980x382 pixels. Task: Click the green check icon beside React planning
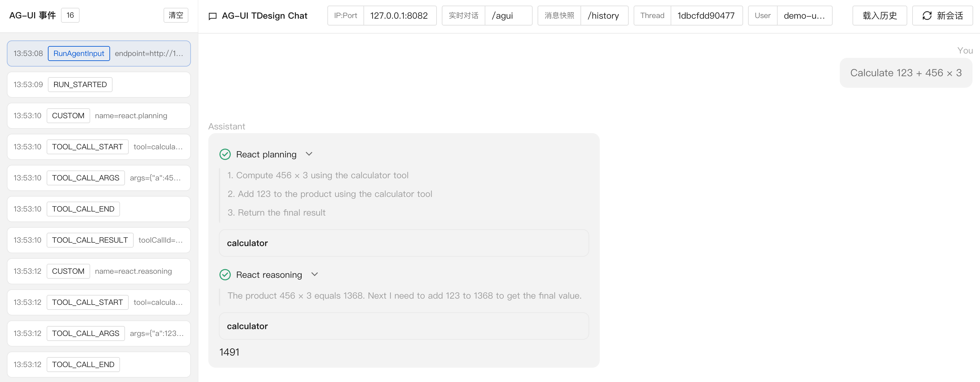click(225, 154)
